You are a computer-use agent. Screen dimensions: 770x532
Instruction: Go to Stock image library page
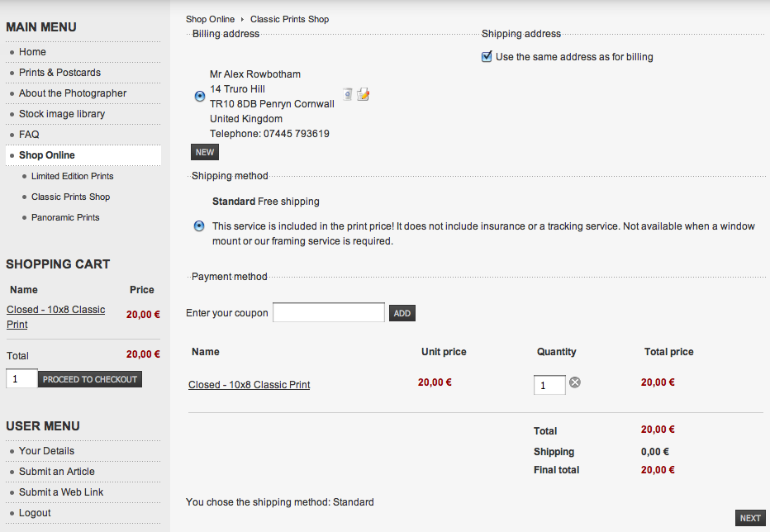tap(62, 114)
